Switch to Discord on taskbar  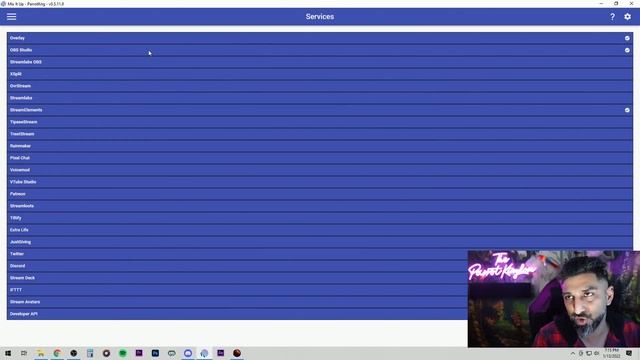tap(188, 353)
